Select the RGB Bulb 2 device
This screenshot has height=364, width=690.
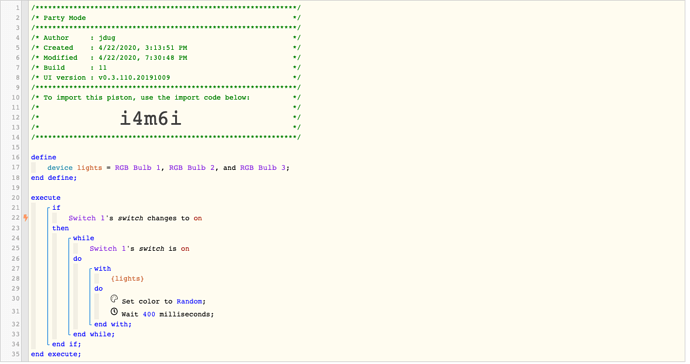[x=192, y=168]
